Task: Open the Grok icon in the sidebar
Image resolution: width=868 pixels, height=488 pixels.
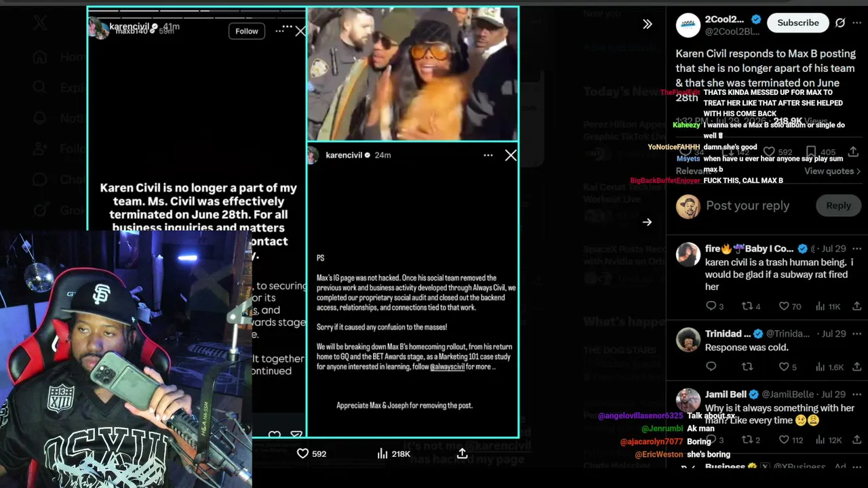Action: (x=40, y=209)
